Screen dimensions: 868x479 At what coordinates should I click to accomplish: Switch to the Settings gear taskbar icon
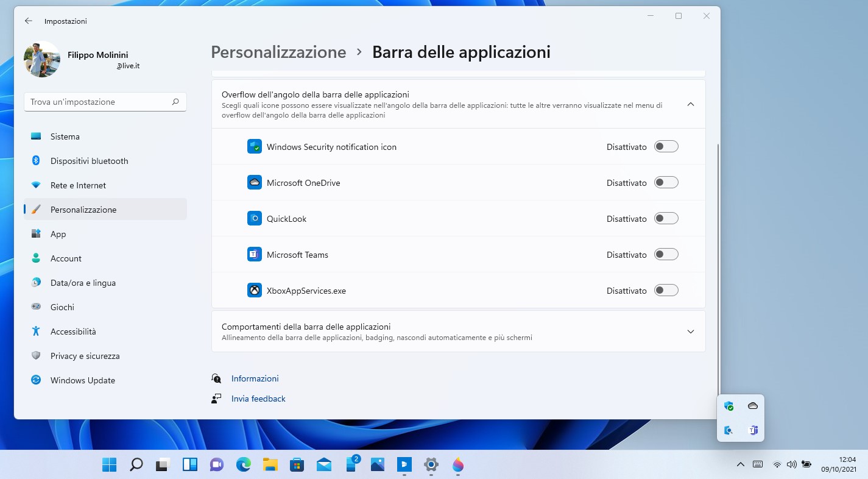[431, 465]
